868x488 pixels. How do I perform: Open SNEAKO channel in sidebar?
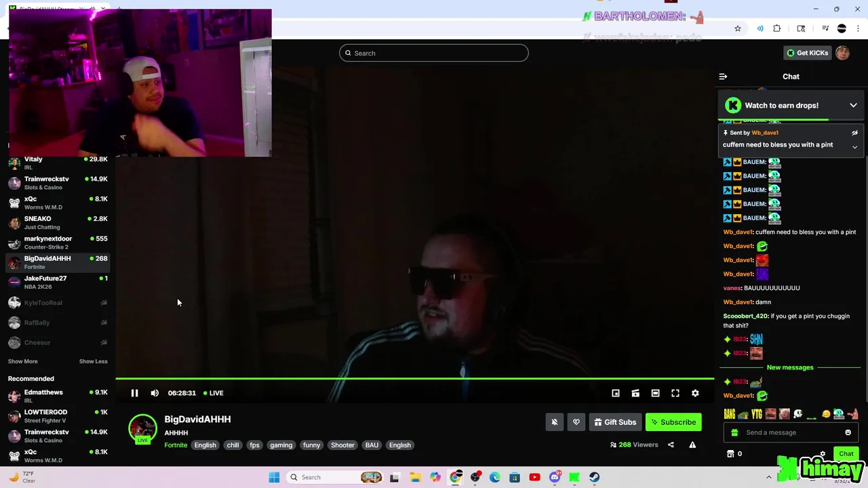58,222
